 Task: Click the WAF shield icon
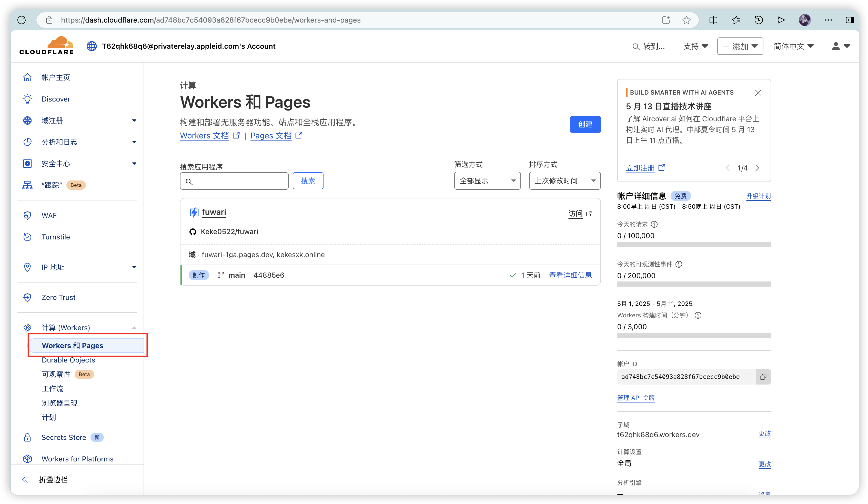point(27,215)
